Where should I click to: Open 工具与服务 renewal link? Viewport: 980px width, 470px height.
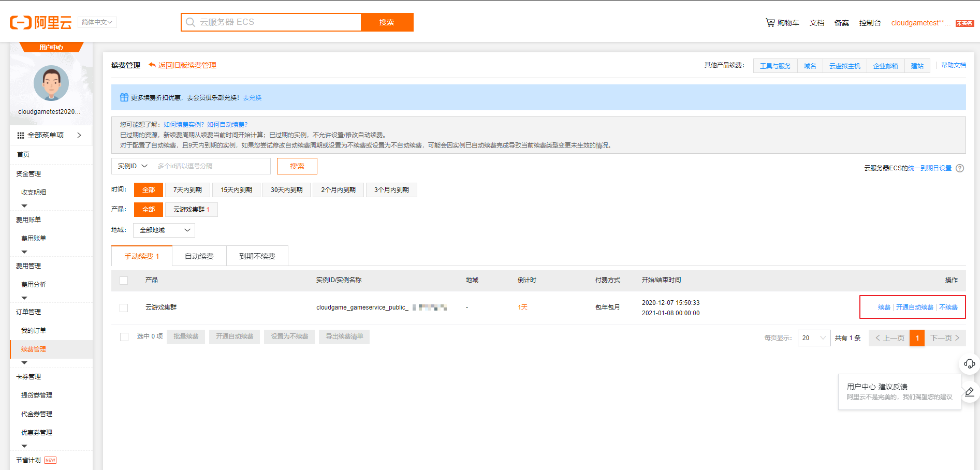pos(775,66)
